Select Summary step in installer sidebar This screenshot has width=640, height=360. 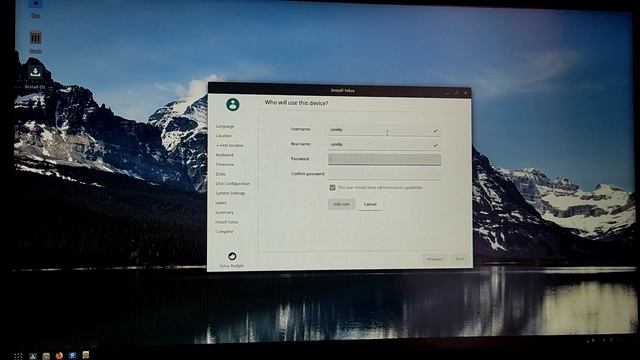pos(224,213)
